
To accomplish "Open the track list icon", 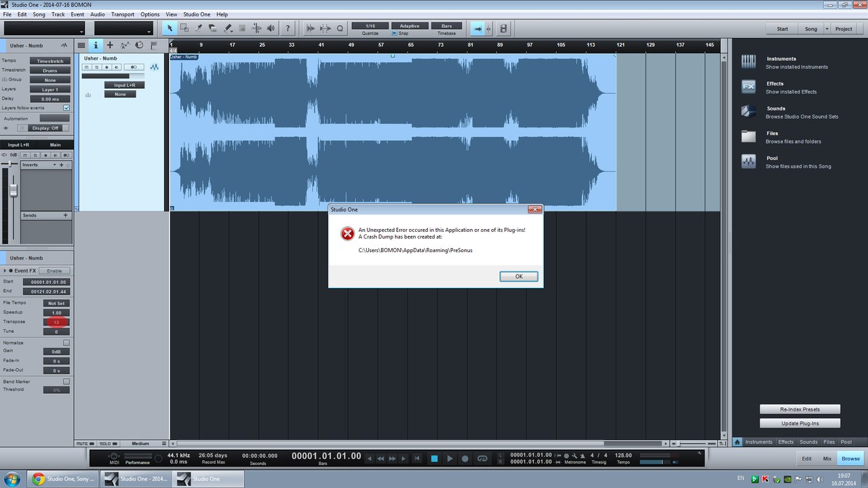I will [x=81, y=45].
